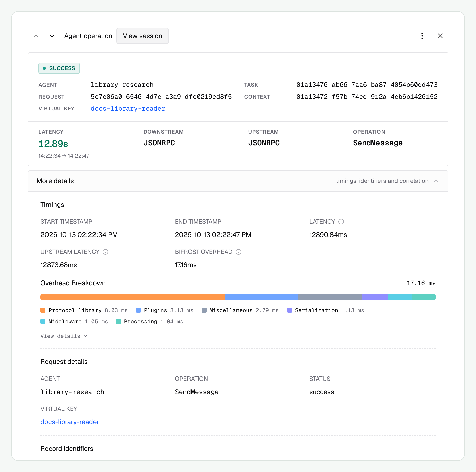The width and height of the screenshot is (476, 472).
Task: Click agent name library-research in header
Action: [122, 85]
